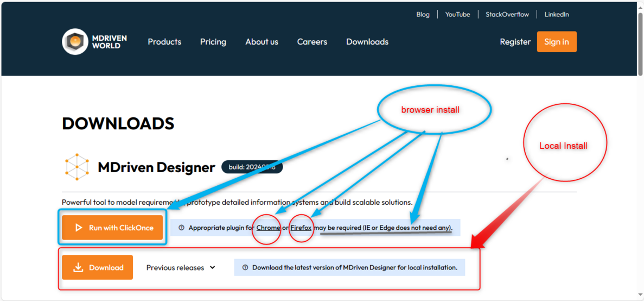This screenshot has width=644, height=301.
Task: Select Downloads in the navigation bar
Action: click(367, 42)
